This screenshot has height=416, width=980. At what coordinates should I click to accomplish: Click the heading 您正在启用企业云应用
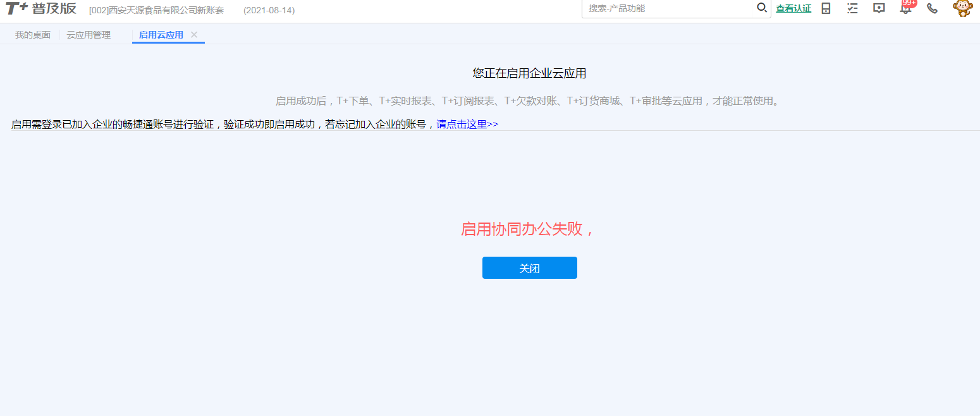tap(530, 73)
